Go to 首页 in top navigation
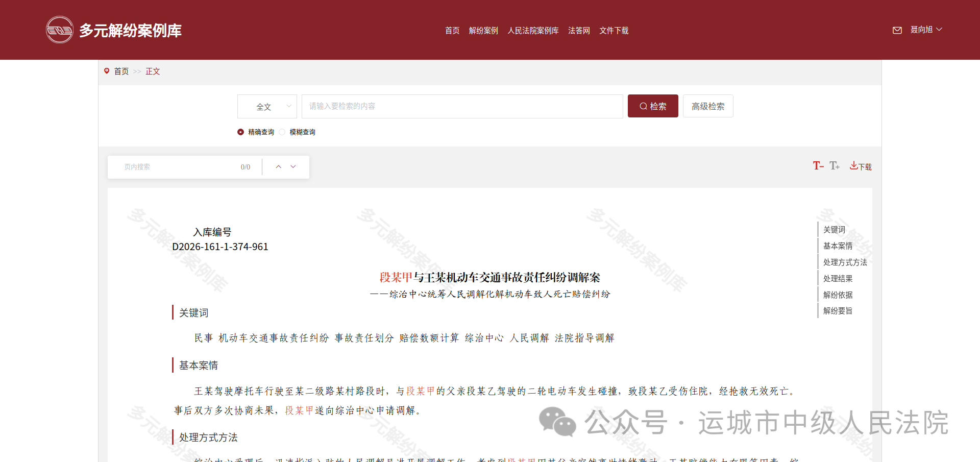Screen dimensions: 980x462 (x=452, y=31)
